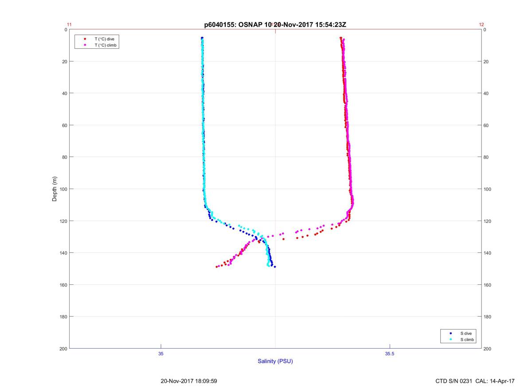Click '180' on the left depth axis
The height and width of the screenshot is (392, 532).
tap(63, 317)
